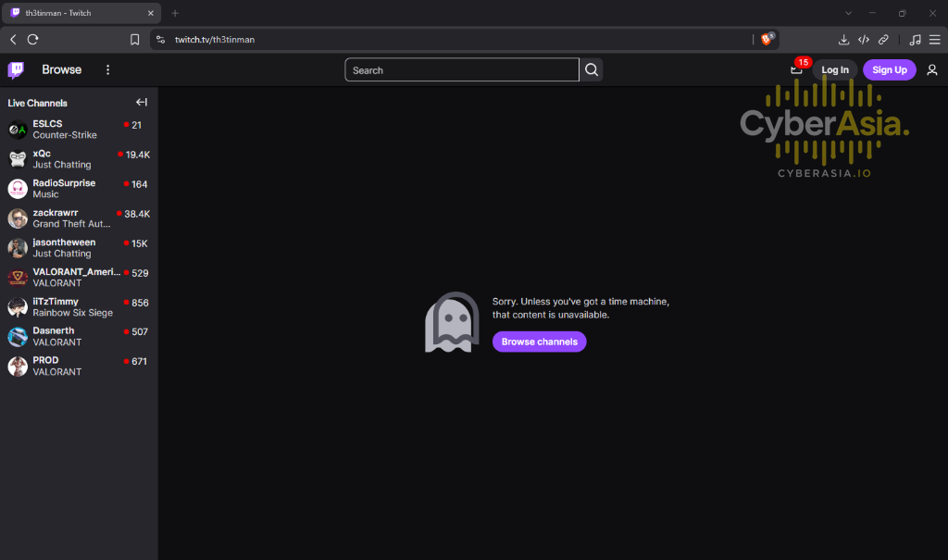Collapse the Live Channels sidebar
The height and width of the screenshot is (560, 948).
(142, 103)
